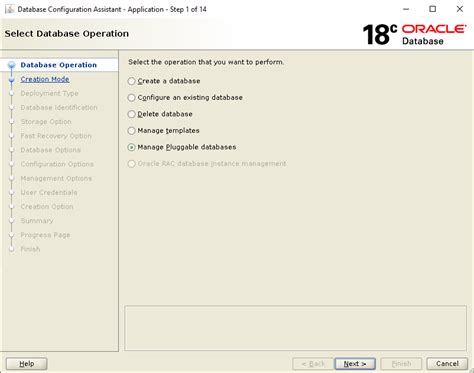Click the Fast Recovery Option step
Screen dimensions: 474x373
coord(56,136)
